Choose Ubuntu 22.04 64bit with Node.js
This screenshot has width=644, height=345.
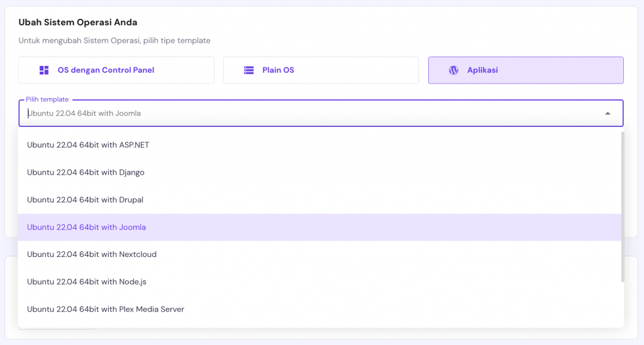[x=87, y=282]
